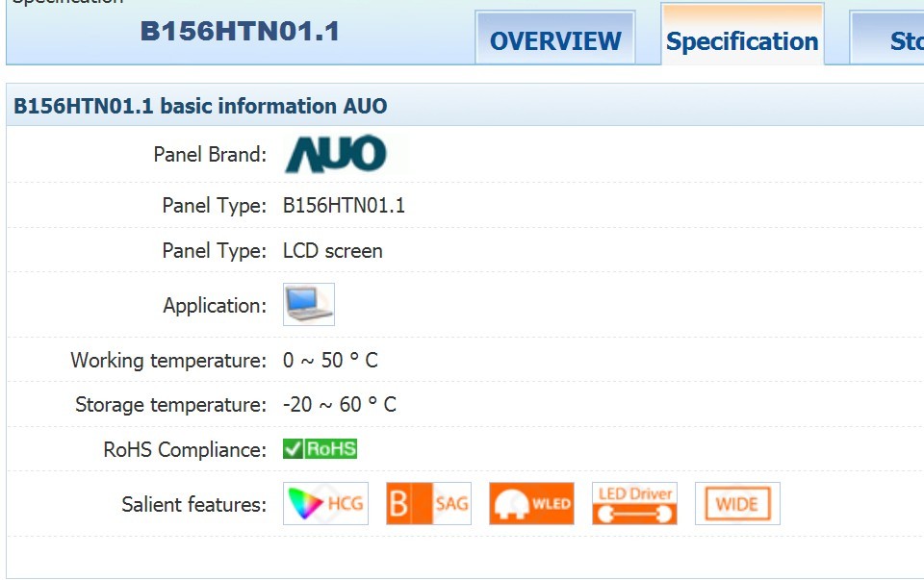Screen dimensions: 924x580
Task: Select the 'LCD screen' panel type value
Action: [333, 251]
